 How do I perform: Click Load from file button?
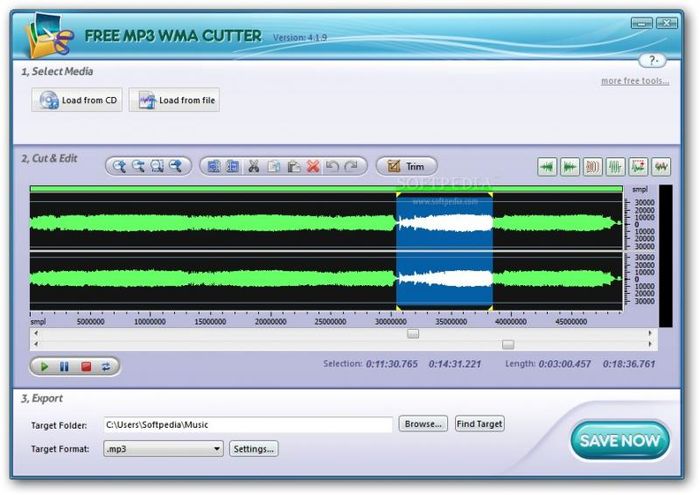[x=174, y=100]
